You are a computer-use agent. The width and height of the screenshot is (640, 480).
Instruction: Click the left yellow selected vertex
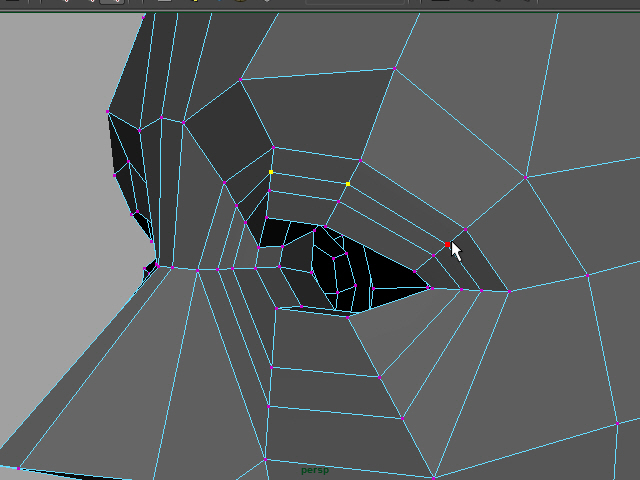271,172
